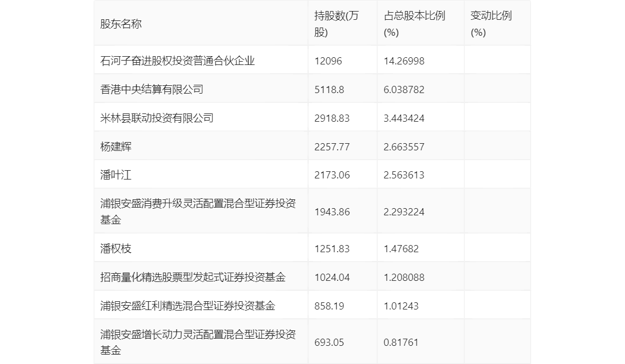Image resolution: width=625 pixels, height=364 pixels.
Task: Click the ratio value 1.01243
Action: [401, 306]
